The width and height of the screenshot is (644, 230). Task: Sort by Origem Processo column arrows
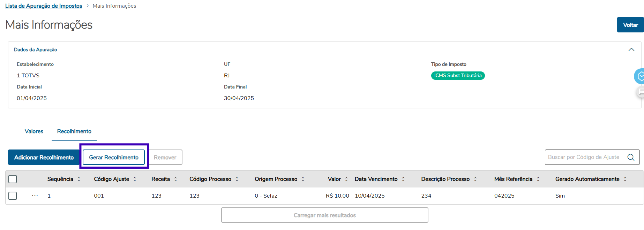pos(303,179)
